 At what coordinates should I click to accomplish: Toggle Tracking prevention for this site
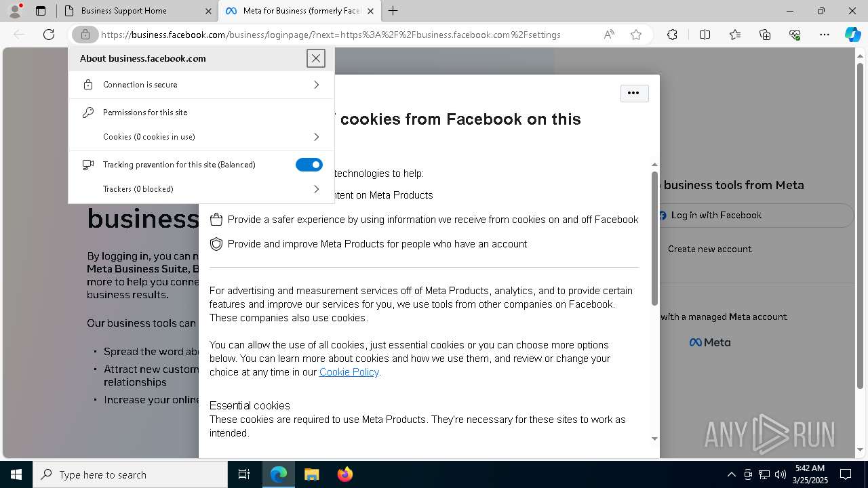click(x=309, y=165)
